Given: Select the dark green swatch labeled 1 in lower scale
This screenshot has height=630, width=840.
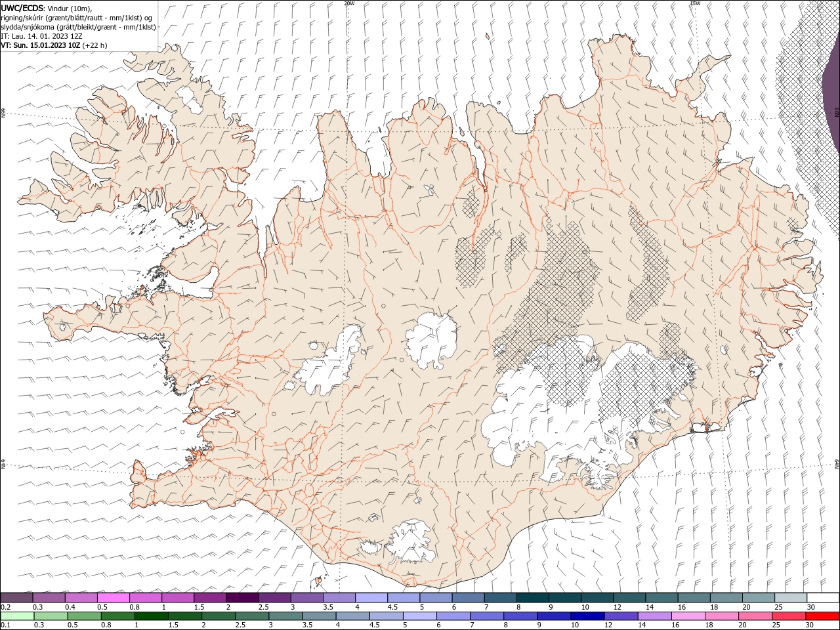Looking at the screenshot, I should pyautogui.click(x=151, y=616).
